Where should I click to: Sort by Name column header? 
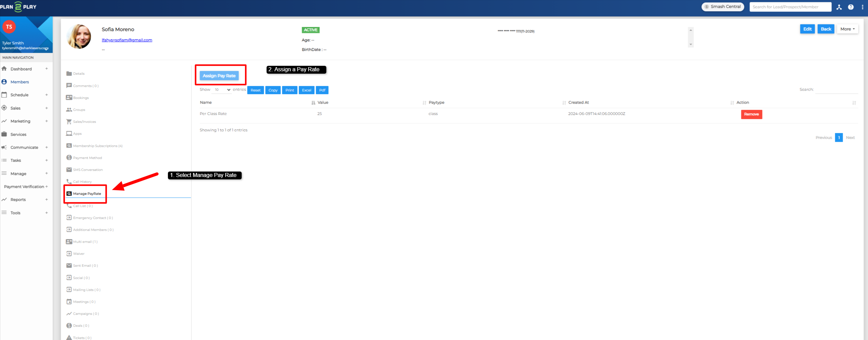pyautogui.click(x=206, y=102)
